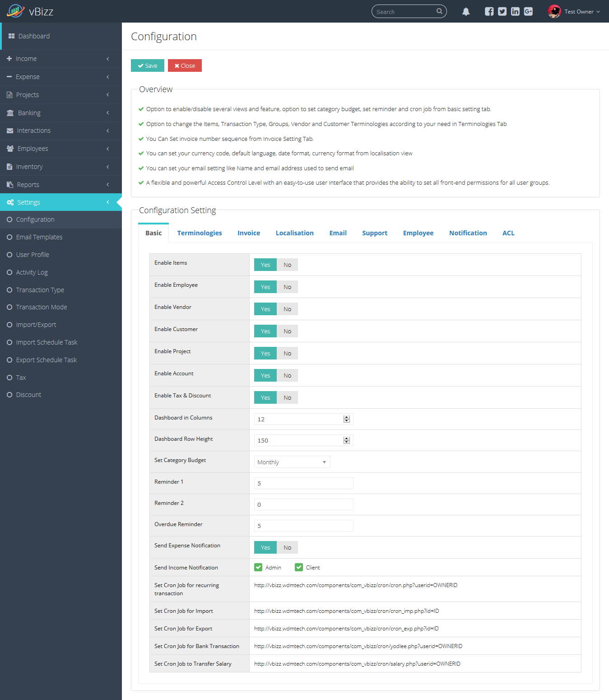The width and height of the screenshot is (609, 700).
Task: Click the vBizz logo icon
Action: [x=16, y=11]
